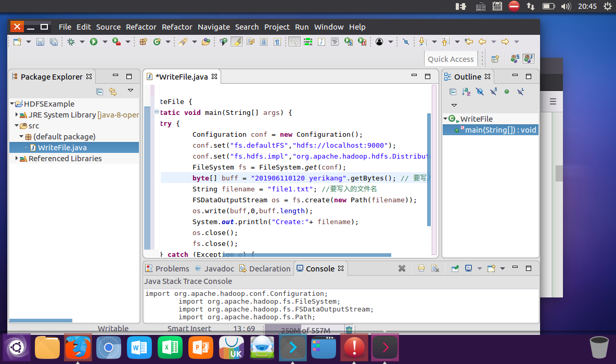Click the Display Selected Console monitor icon
Screen dimensions: 616x364
coord(468,268)
